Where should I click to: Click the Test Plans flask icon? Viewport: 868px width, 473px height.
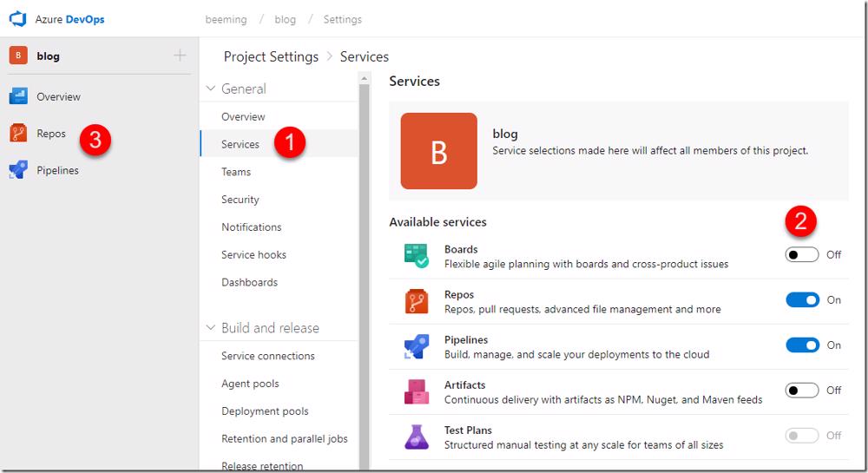tap(417, 437)
